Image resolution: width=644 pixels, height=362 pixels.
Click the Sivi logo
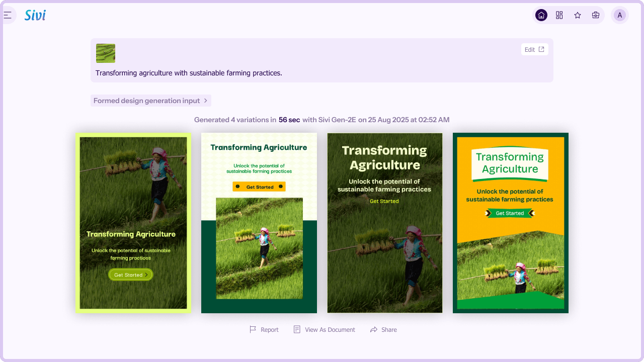click(x=35, y=15)
